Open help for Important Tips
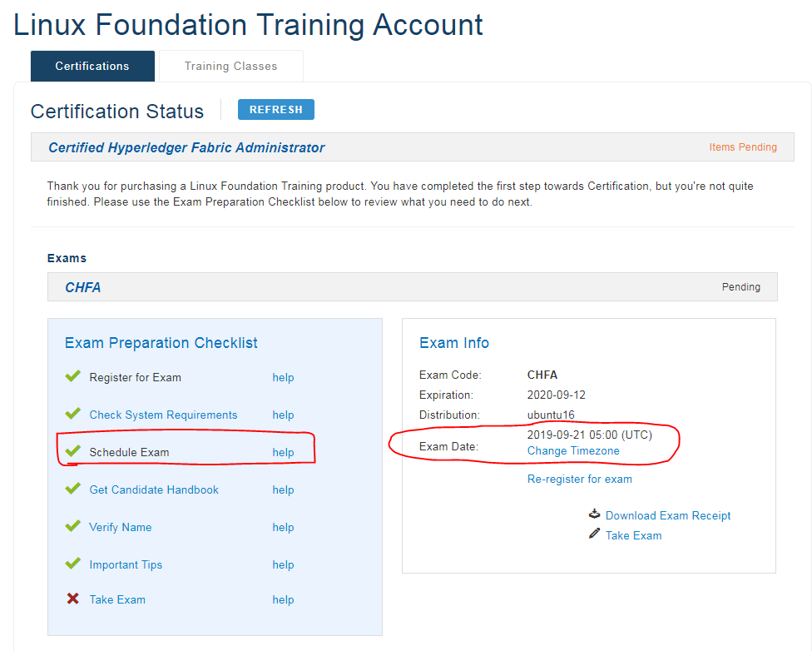Image resolution: width=812 pixels, height=651 pixels. [283, 564]
